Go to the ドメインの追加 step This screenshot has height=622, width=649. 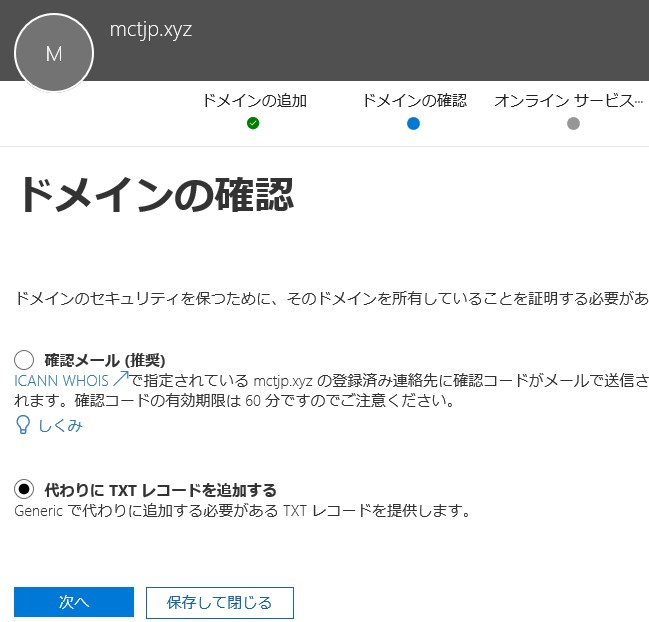[254, 101]
